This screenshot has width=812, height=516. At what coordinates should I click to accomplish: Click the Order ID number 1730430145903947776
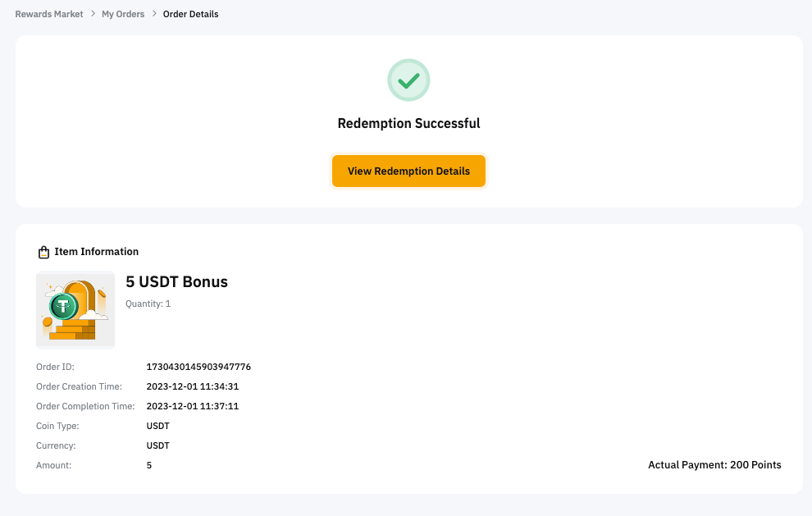[x=198, y=367]
